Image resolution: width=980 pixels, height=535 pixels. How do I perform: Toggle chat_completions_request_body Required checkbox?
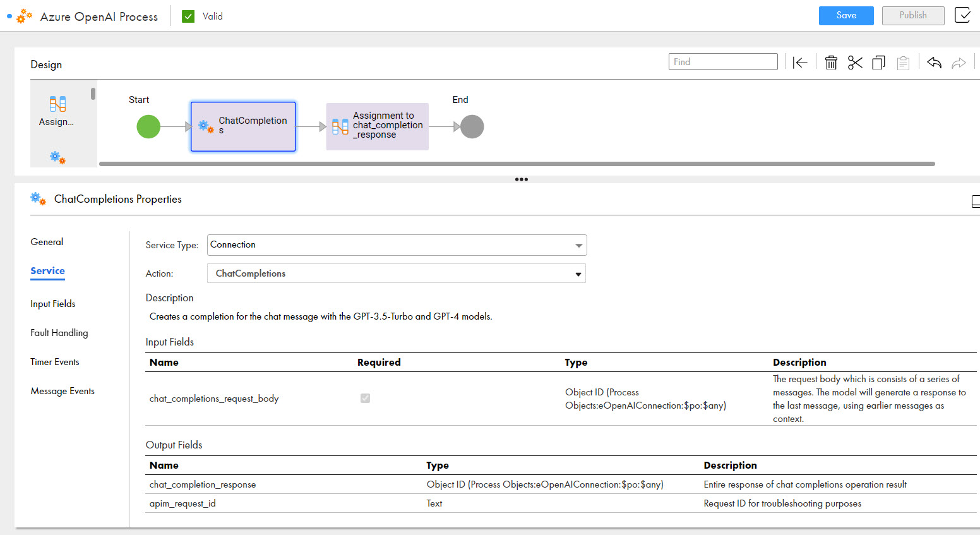[x=365, y=398]
